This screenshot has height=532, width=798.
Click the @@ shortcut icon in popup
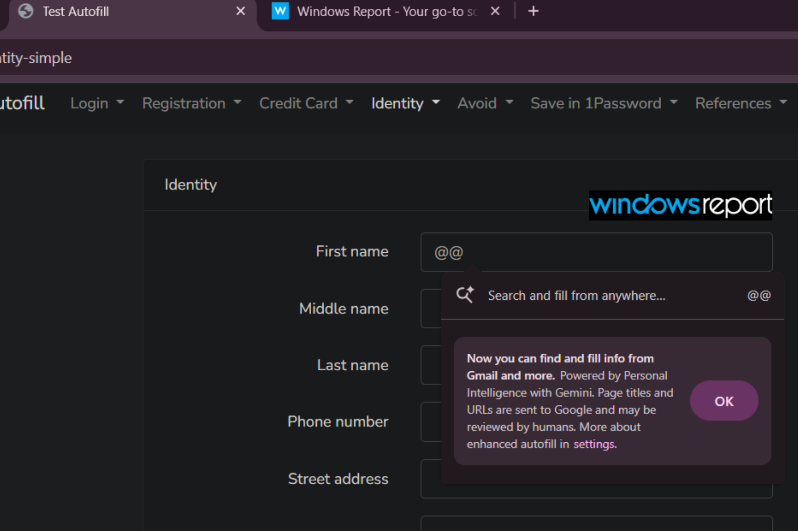759,296
